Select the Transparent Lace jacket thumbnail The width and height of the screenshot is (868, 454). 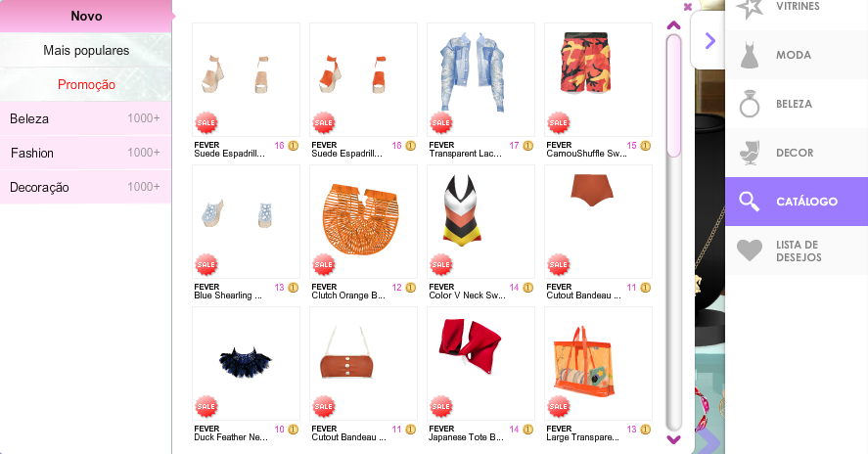pyautogui.click(x=480, y=79)
